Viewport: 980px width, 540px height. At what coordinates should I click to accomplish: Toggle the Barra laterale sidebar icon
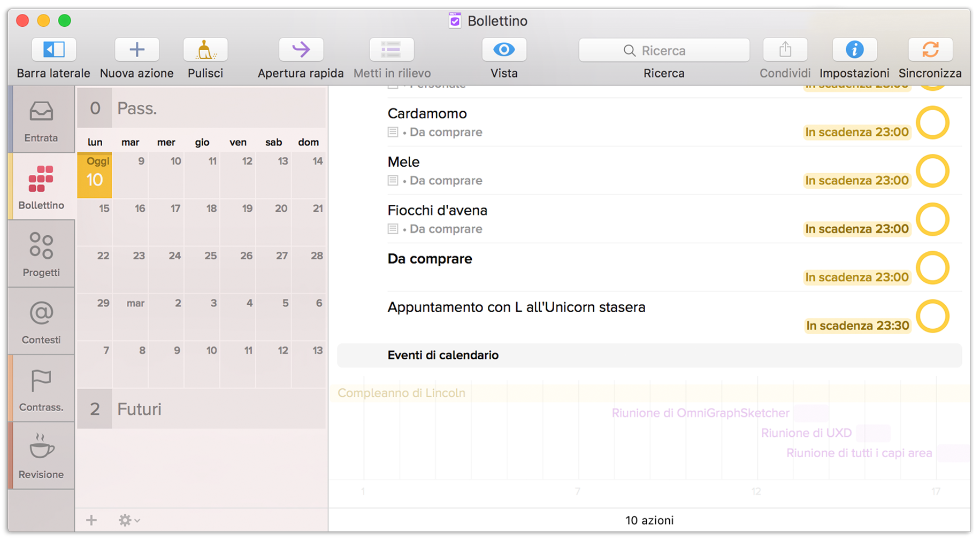53,50
